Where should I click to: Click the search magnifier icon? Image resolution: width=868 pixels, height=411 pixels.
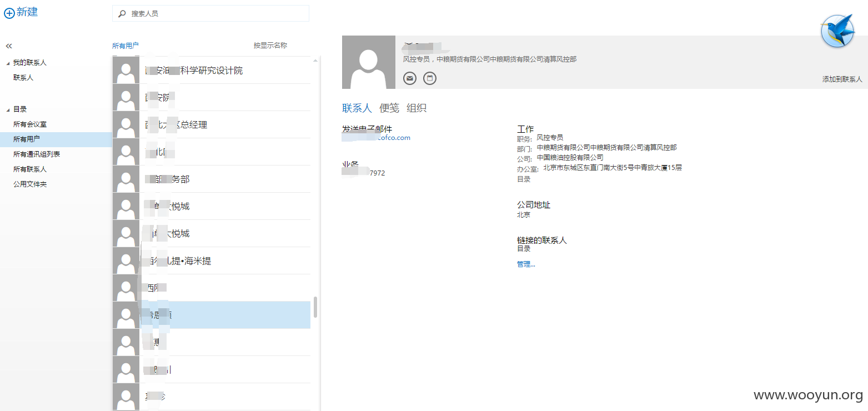point(122,13)
